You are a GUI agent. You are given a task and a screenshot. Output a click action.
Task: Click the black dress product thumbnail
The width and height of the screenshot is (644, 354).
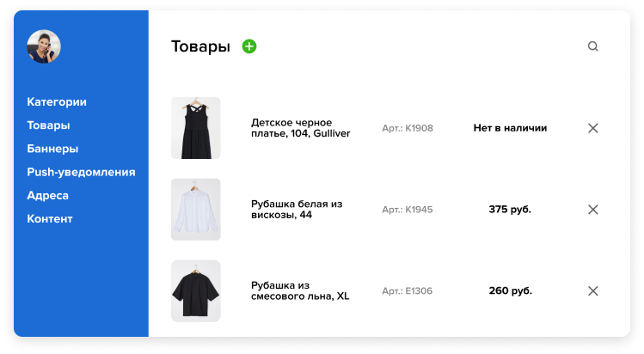[x=195, y=128]
